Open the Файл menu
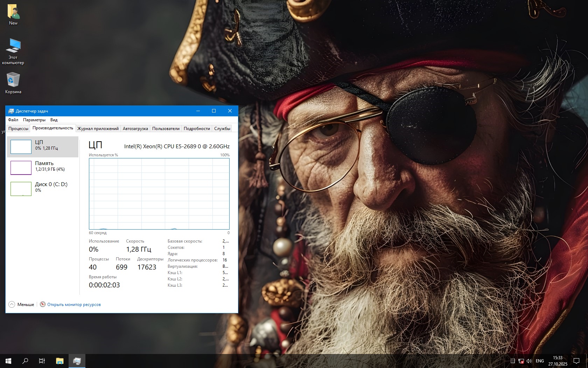The image size is (588, 368). tap(13, 120)
